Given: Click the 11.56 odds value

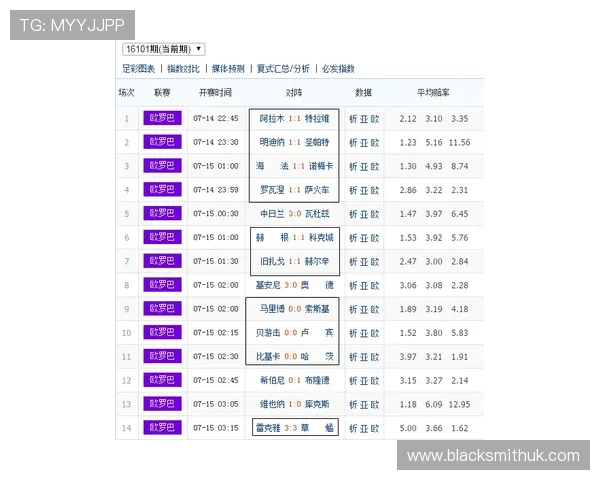Looking at the screenshot, I should [x=459, y=142].
